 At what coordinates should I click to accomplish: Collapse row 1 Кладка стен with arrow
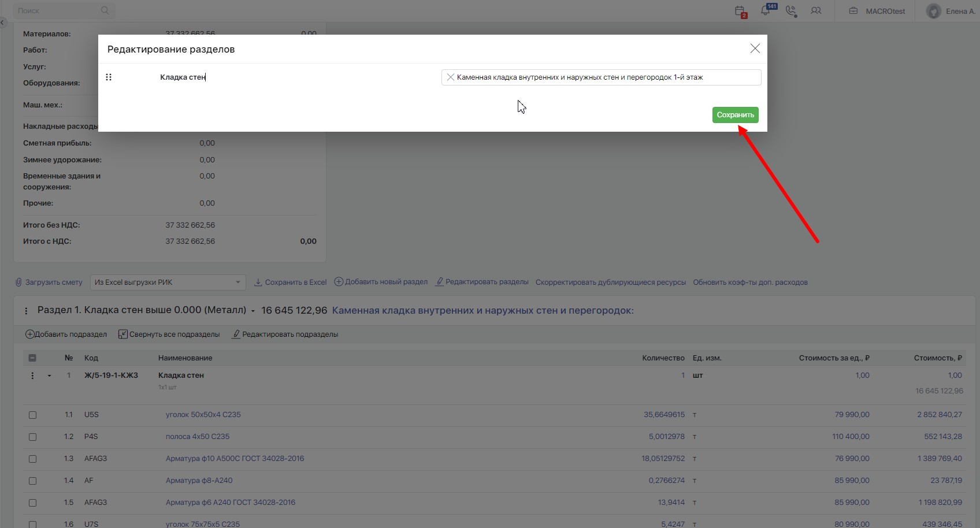pyautogui.click(x=49, y=375)
